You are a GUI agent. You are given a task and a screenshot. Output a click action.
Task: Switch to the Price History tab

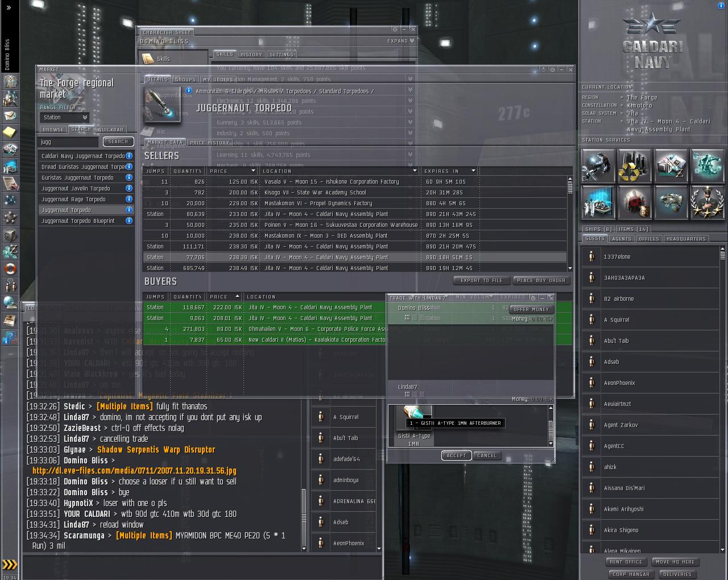click(210, 143)
